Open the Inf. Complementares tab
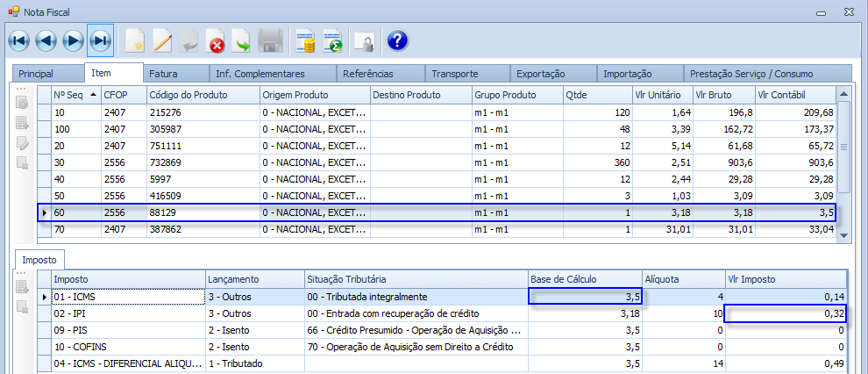 pyautogui.click(x=272, y=74)
